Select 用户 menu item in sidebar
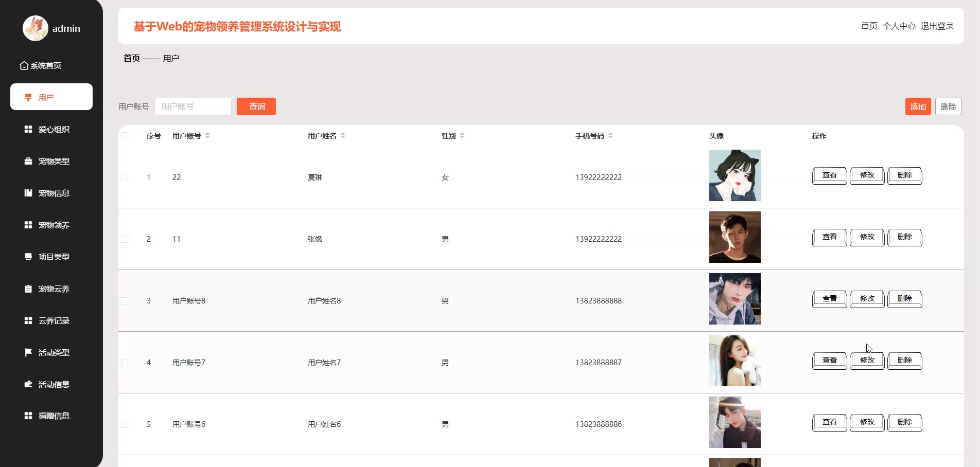Viewport: 980px width, 467px height. [x=51, y=97]
